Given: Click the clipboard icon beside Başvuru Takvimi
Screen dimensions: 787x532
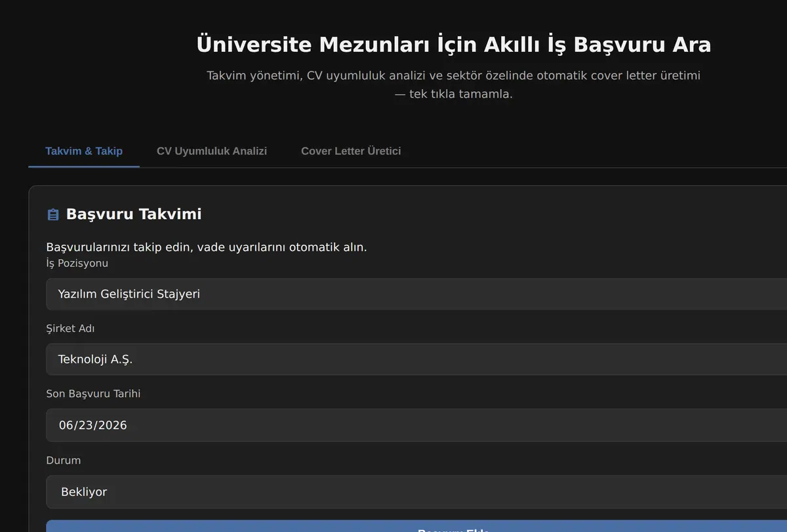Looking at the screenshot, I should 53,215.
